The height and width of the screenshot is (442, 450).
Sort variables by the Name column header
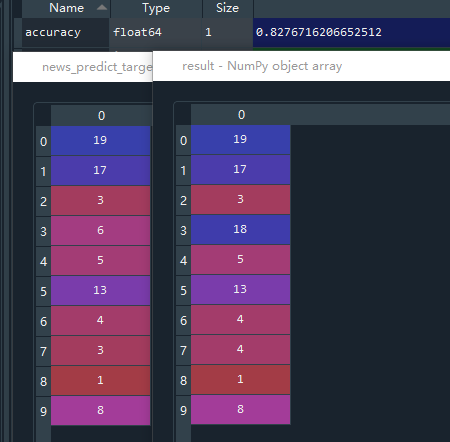(66, 8)
